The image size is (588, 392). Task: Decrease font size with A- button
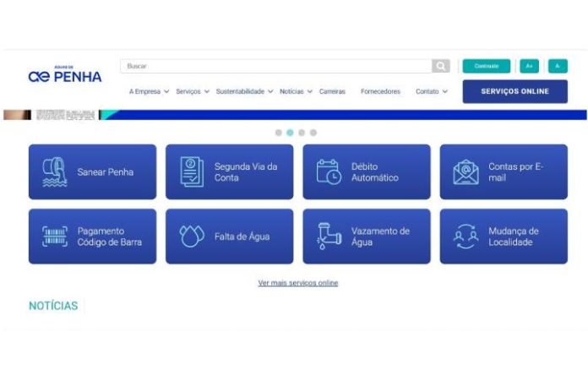558,66
